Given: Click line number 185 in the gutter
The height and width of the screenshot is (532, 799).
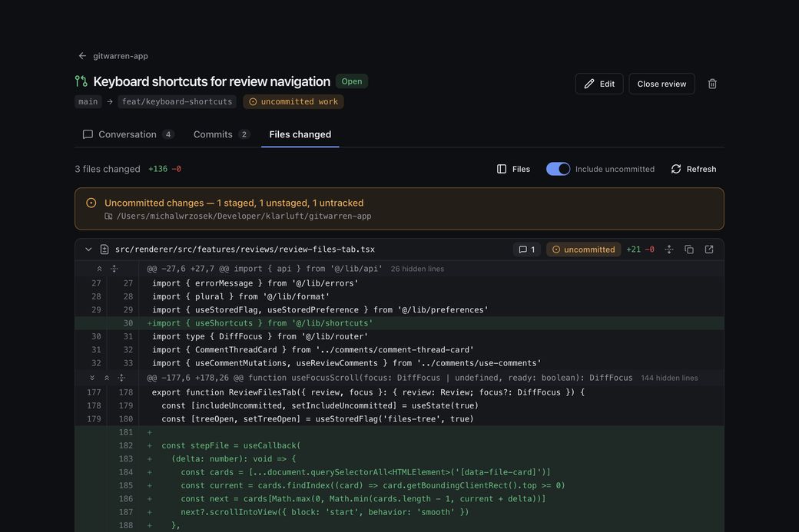Looking at the screenshot, I should [x=126, y=486].
